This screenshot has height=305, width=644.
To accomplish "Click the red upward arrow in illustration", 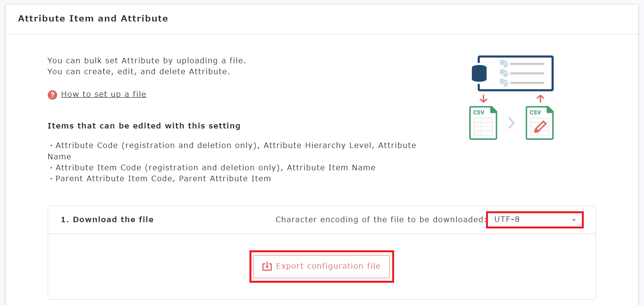I will click(540, 98).
